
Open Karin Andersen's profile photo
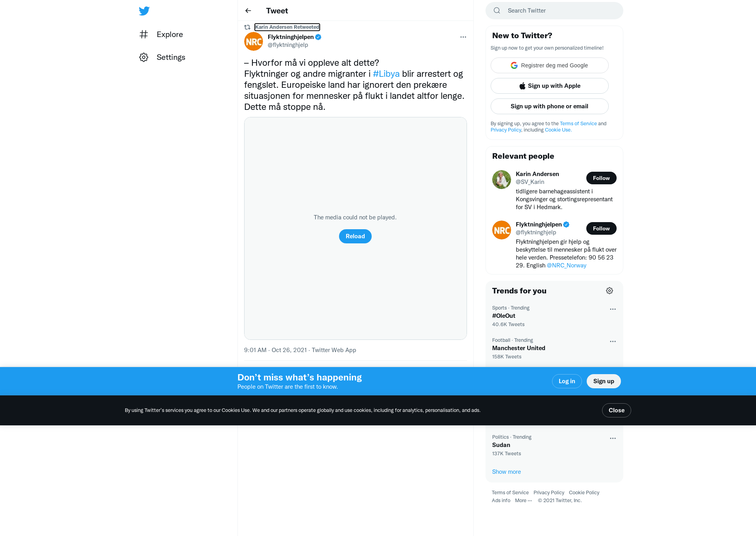coord(502,180)
